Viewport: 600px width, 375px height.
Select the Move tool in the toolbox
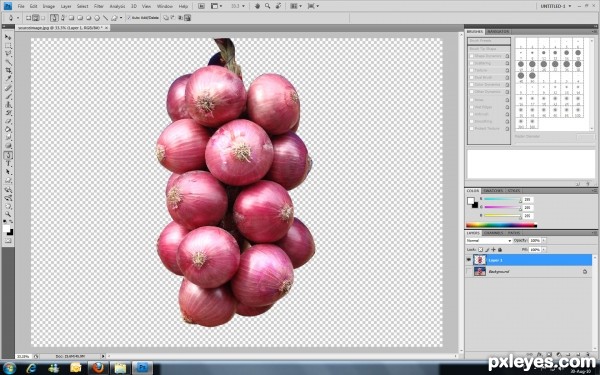pyautogui.click(x=8, y=37)
